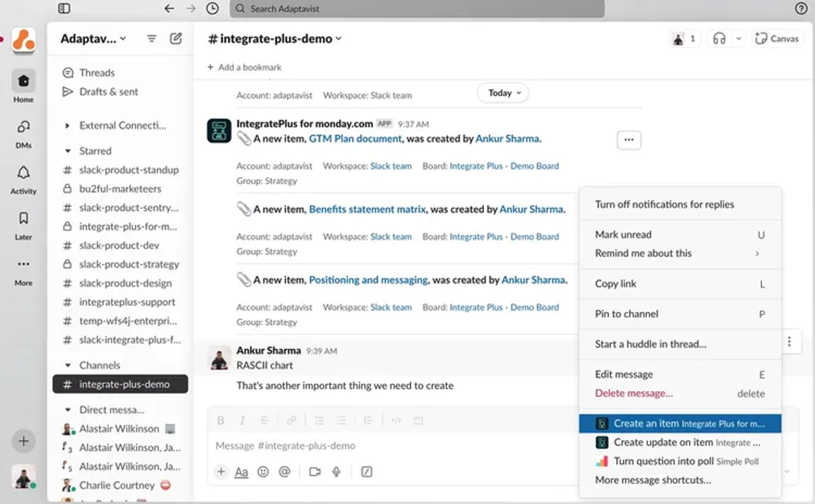Screen dimensions: 815x504
Task: Toggle text formatting with Aa button
Action: (x=241, y=472)
